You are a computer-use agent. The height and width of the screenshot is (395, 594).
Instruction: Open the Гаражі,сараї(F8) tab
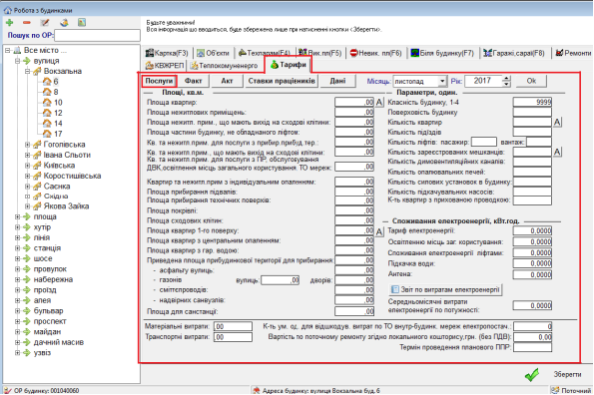[514, 53]
